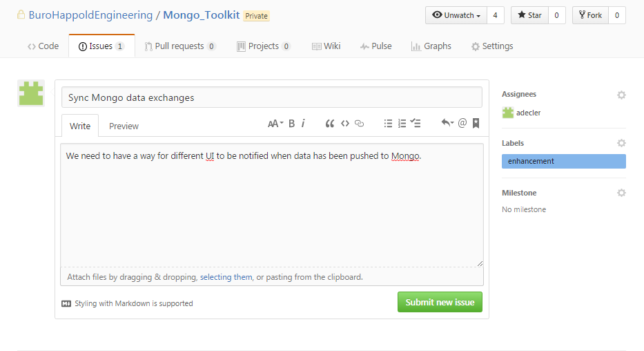Toggle italic text formatting
Image resolution: width=644 pixels, height=351 pixels.
pos(303,123)
